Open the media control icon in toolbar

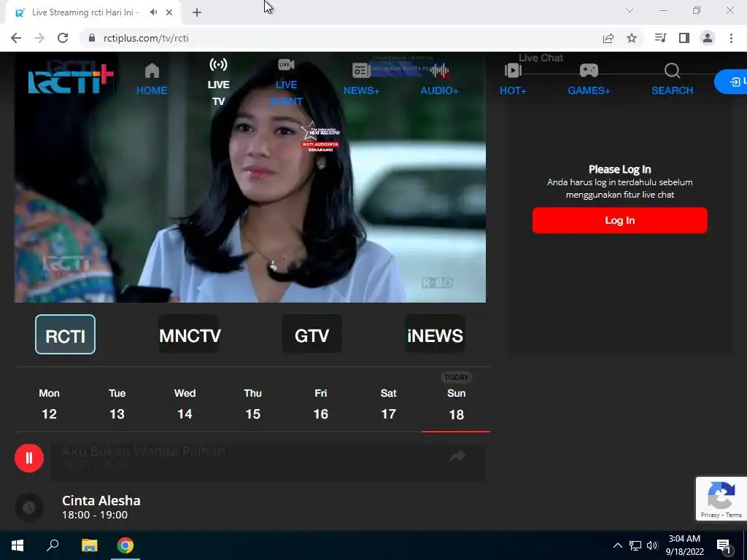point(660,38)
